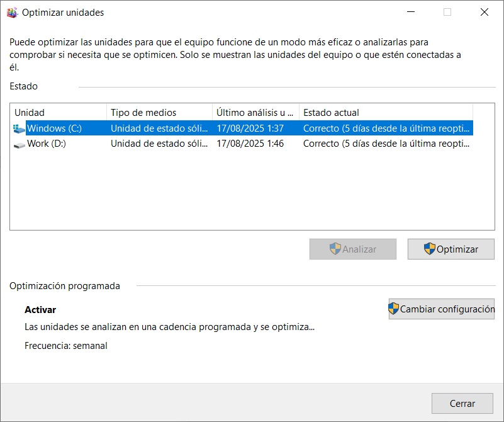
Task: Sort by the Último análisis column header
Action: 255,113
